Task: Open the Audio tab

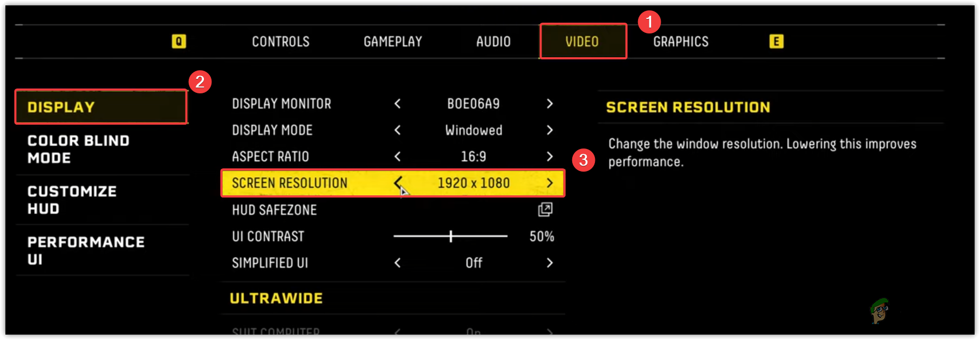Action: point(493,42)
